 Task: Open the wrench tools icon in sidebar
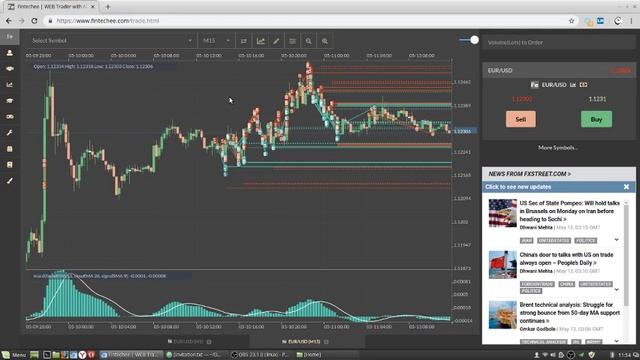point(9,133)
